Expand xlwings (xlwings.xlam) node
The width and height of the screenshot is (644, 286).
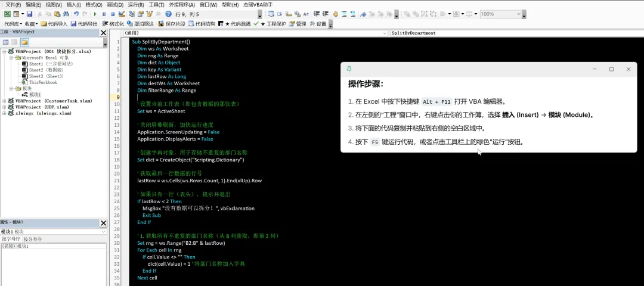point(4,113)
